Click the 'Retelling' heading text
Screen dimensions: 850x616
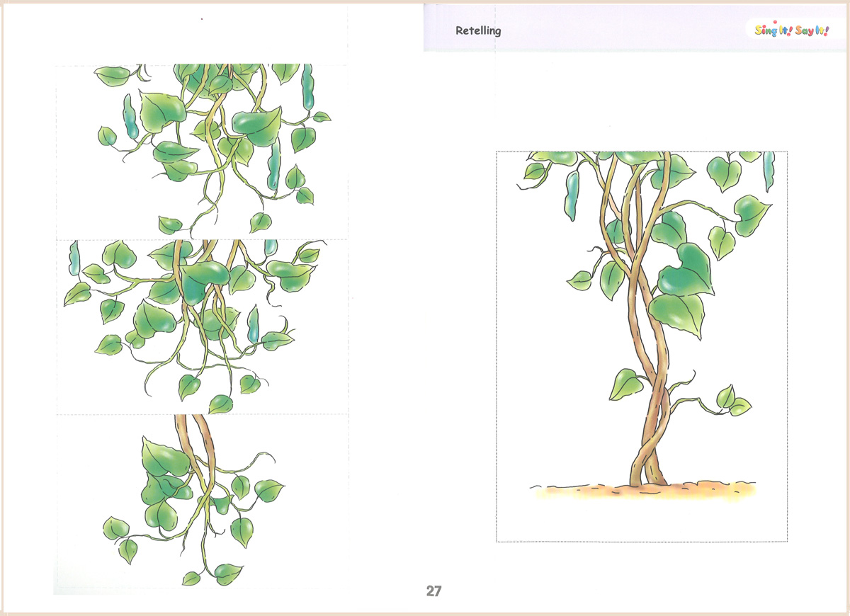click(478, 31)
